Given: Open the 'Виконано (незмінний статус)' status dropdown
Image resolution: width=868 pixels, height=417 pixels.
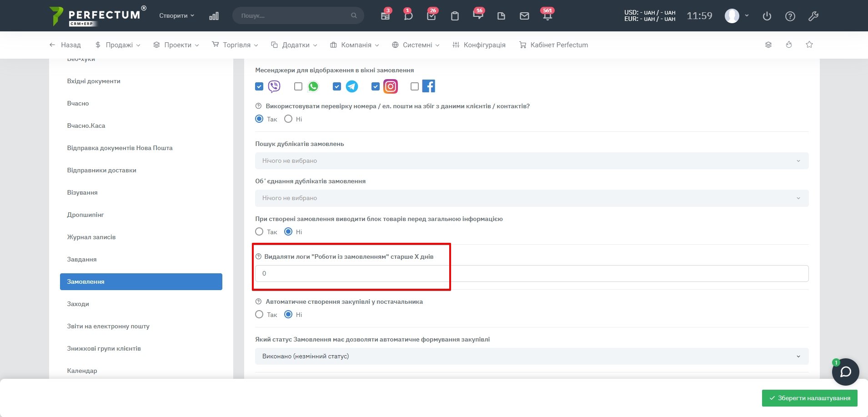Looking at the screenshot, I should tap(531, 356).
